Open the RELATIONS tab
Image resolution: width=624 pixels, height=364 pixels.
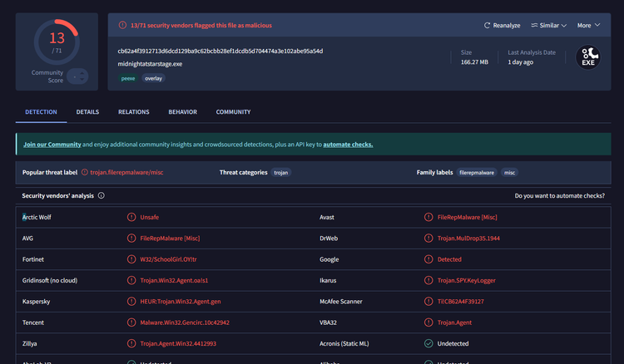coord(134,112)
